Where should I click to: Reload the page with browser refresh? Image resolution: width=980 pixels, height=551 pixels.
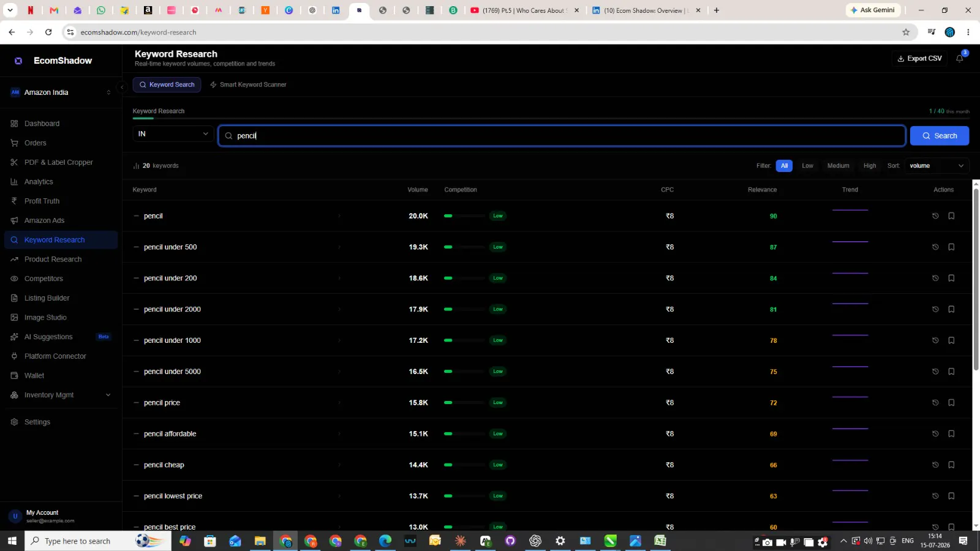[x=48, y=32]
